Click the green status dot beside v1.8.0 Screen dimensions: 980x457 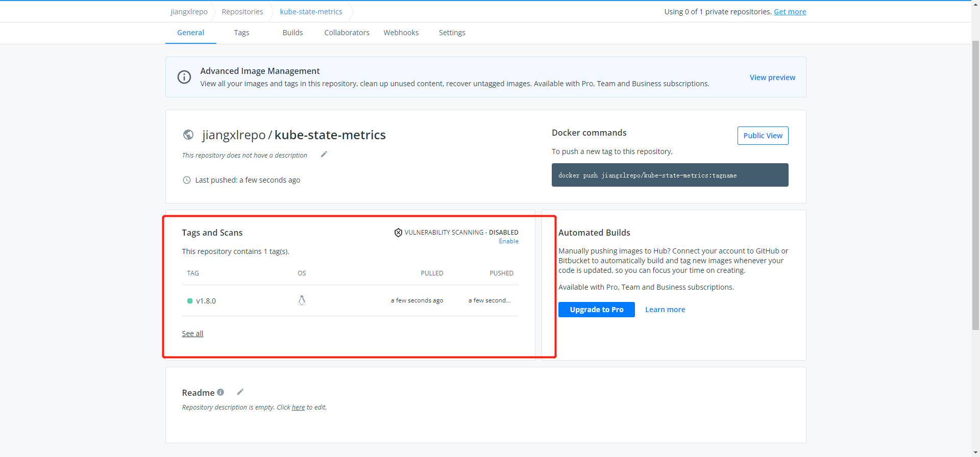[x=190, y=301]
